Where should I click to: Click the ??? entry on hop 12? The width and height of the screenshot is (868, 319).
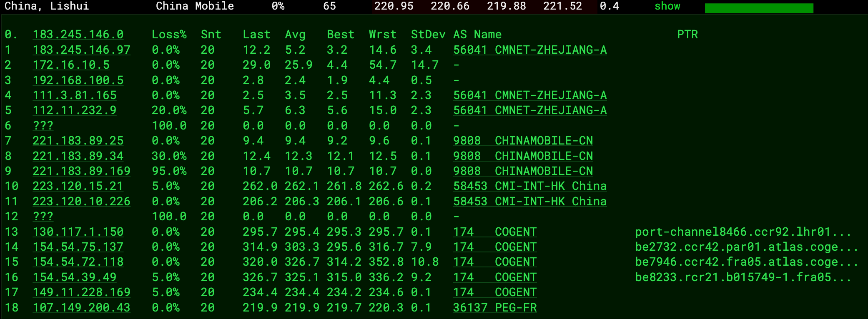click(43, 217)
